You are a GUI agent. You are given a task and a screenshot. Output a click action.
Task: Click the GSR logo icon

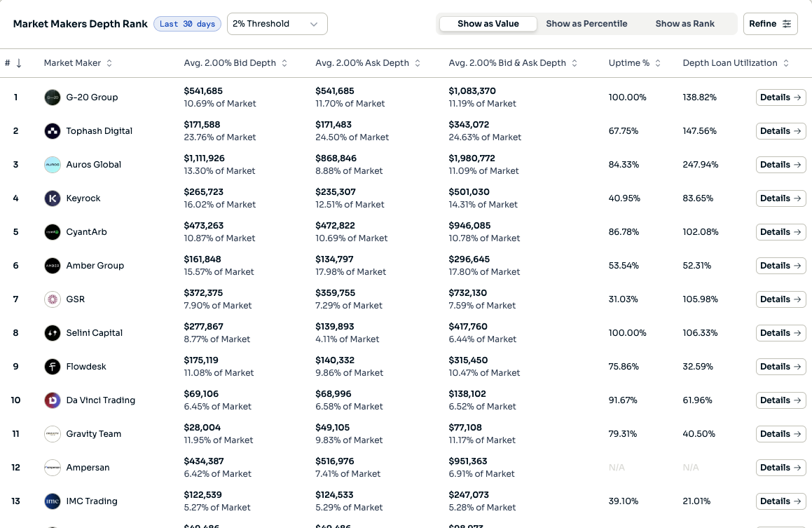point(53,299)
